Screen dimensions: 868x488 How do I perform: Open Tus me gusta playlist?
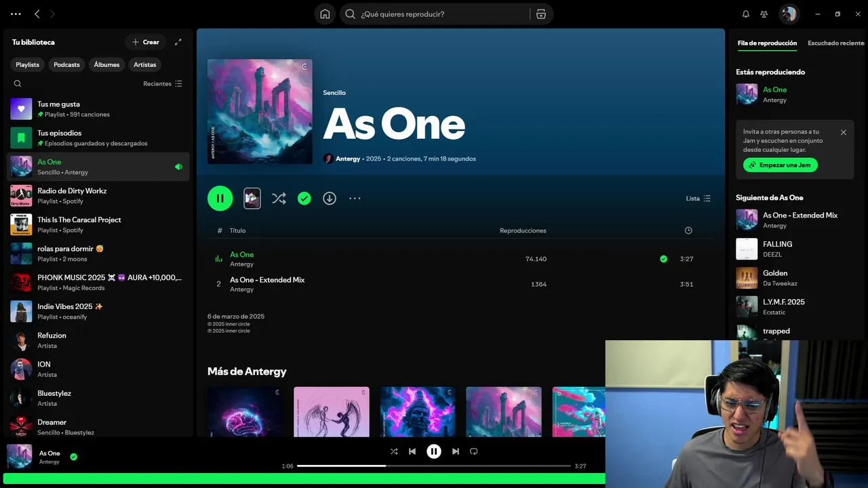pyautogui.click(x=98, y=109)
